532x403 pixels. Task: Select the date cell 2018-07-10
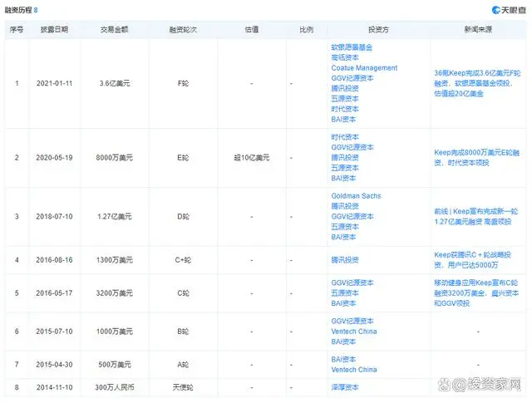pos(54,216)
